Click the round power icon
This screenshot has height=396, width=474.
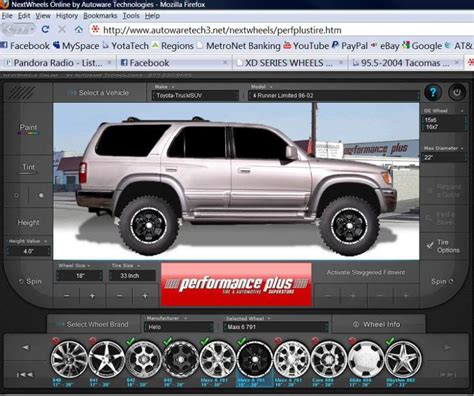[x=457, y=92]
